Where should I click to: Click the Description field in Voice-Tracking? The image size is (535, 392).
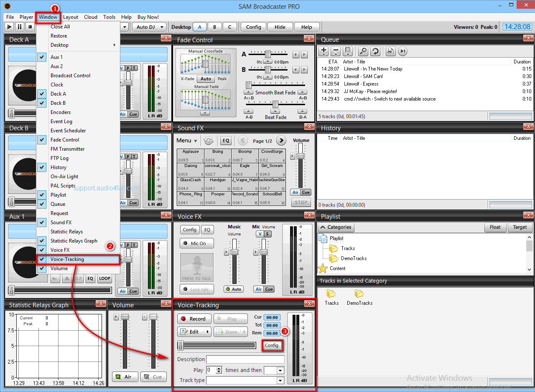pyautogui.click(x=245, y=359)
